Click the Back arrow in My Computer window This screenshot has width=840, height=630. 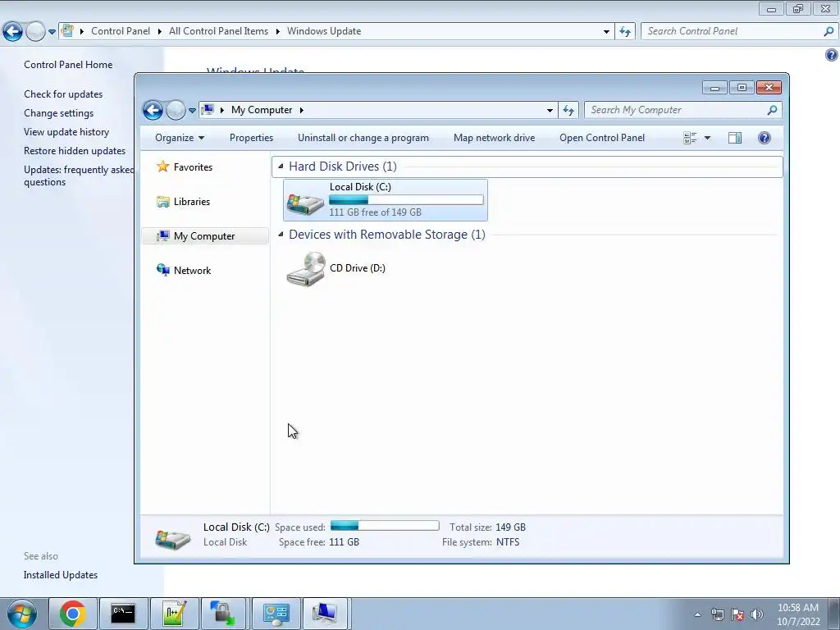153,111
